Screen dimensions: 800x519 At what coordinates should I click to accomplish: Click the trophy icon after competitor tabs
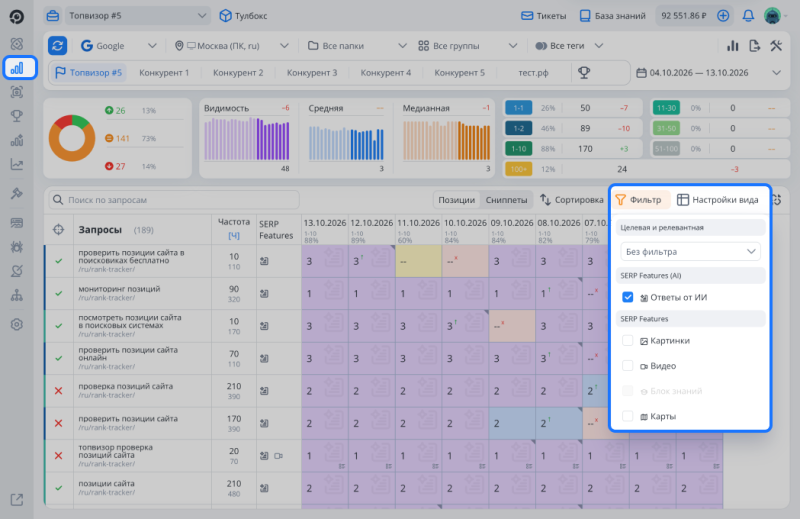pyautogui.click(x=584, y=72)
